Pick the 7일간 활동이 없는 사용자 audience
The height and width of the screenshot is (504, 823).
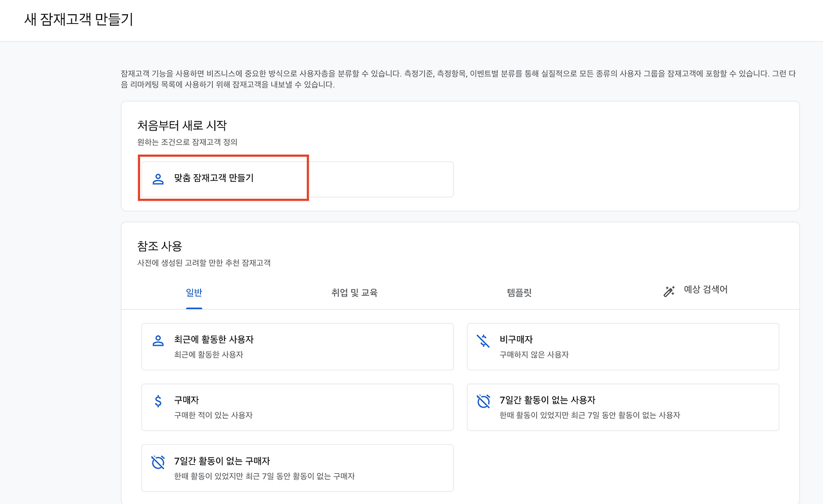click(622, 406)
